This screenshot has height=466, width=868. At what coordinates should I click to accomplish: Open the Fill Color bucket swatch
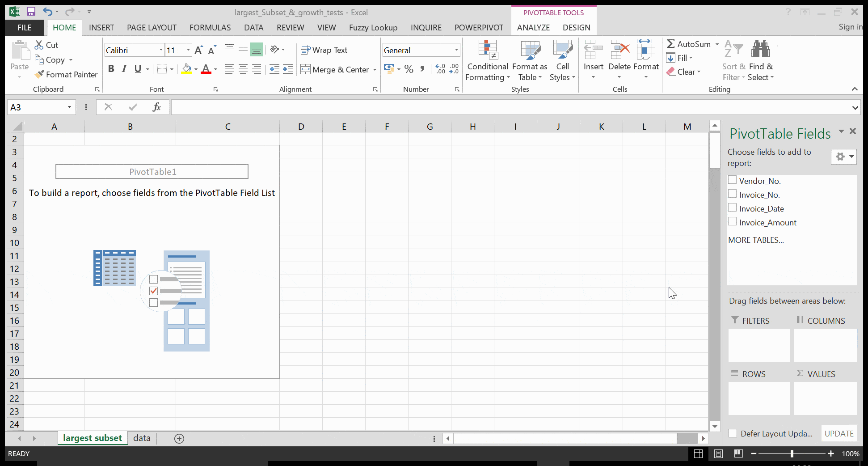tap(186, 69)
